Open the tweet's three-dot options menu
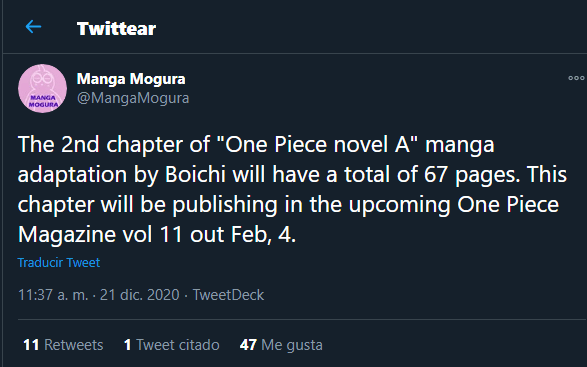This screenshot has width=587, height=367. pyautogui.click(x=576, y=78)
